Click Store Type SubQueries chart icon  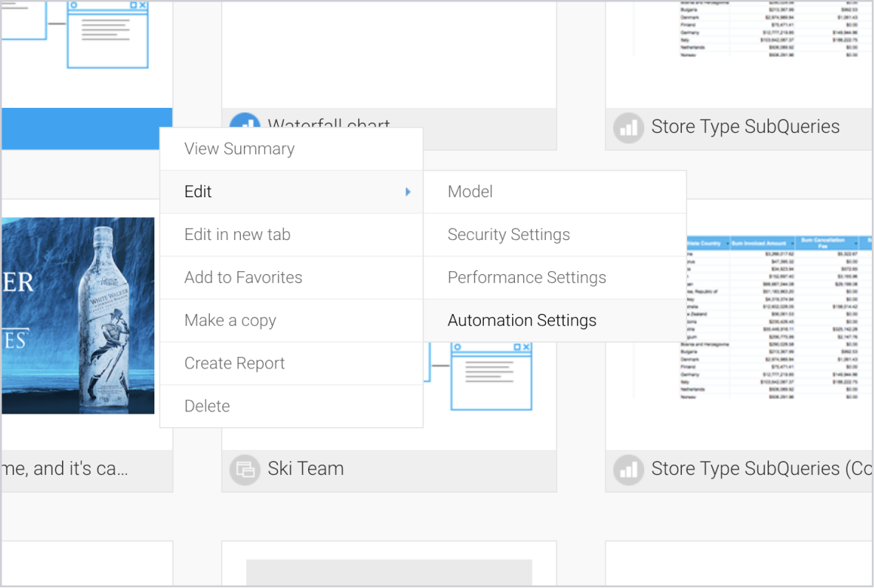(628, 128)
